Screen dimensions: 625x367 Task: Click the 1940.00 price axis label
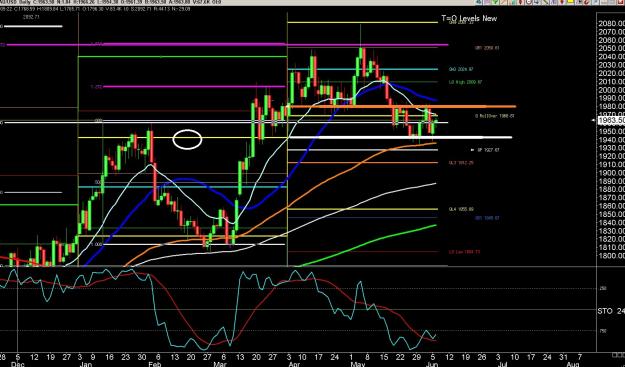click(611, 140)
